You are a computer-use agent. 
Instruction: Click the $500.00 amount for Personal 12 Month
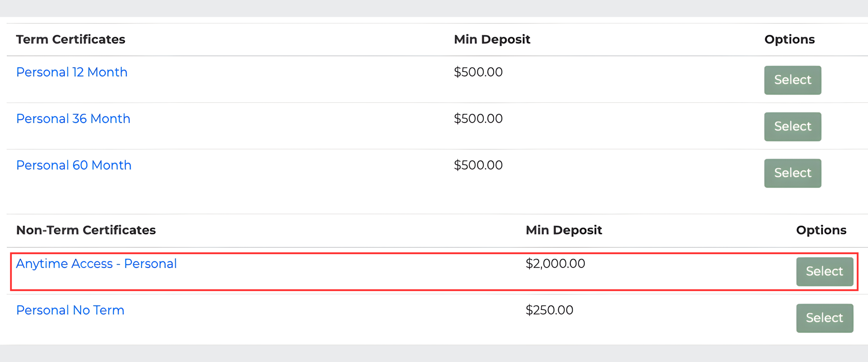click(x=478, y=72)
